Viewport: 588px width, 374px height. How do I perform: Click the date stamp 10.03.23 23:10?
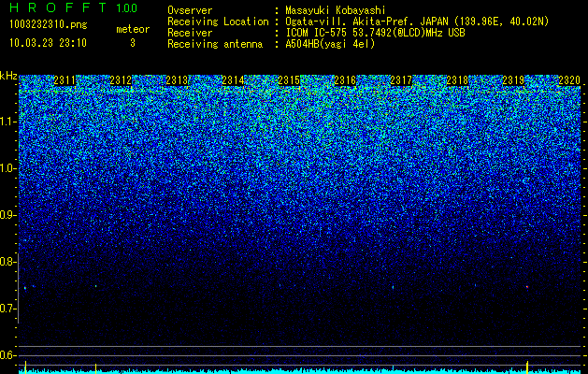click(x=48, y=43)
